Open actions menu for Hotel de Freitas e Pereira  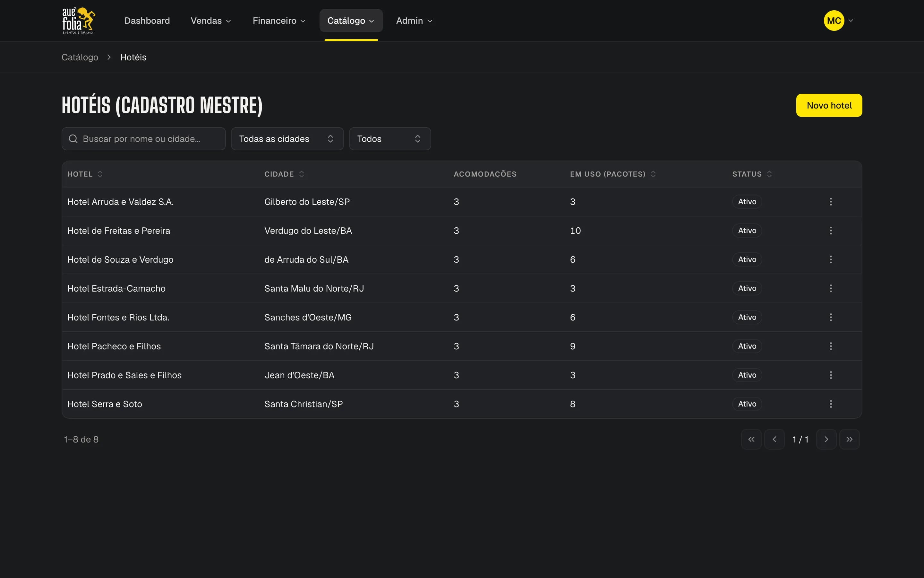(x=830, y=231)
